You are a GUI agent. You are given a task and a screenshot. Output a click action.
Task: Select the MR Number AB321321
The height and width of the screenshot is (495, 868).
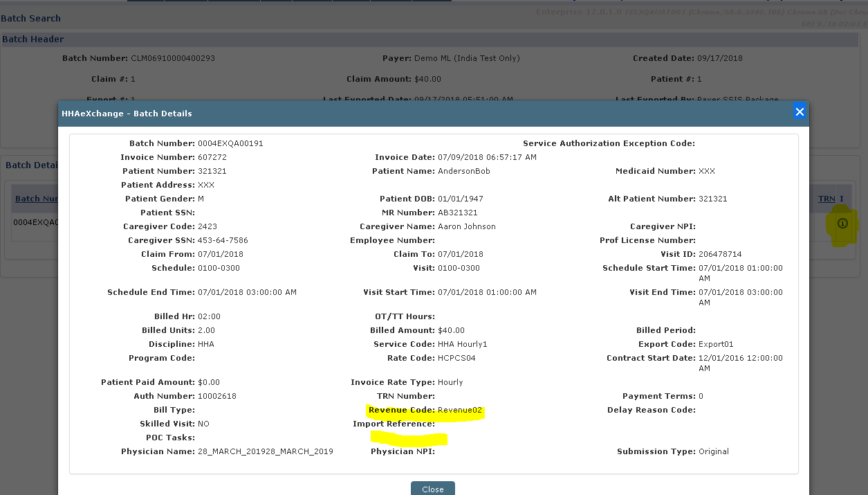(x=457, y=213)
